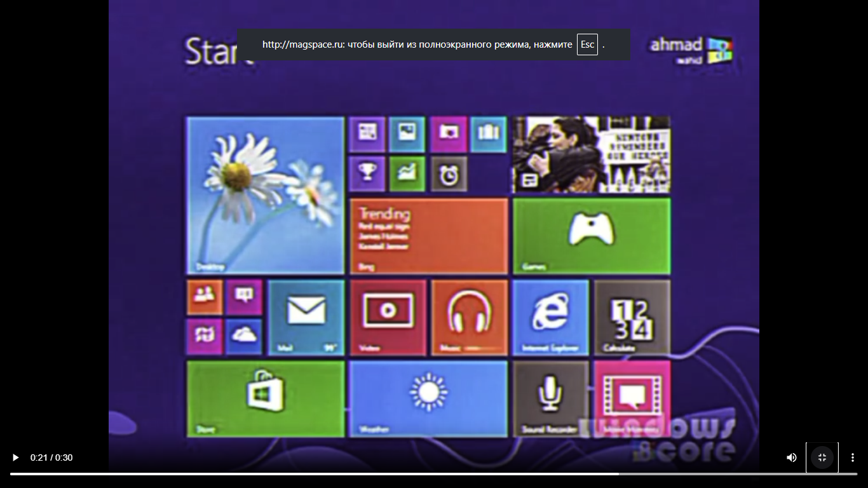Open the News photo tile
The width and height of the screenshot is (868, 488).
coord(591,154)
